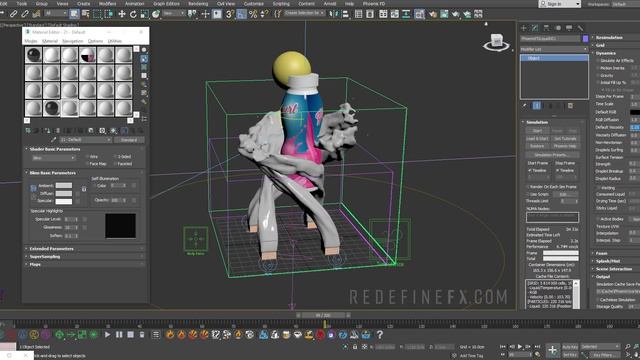
Task: Activate the Select and Move tool
Action: (122, 14)
